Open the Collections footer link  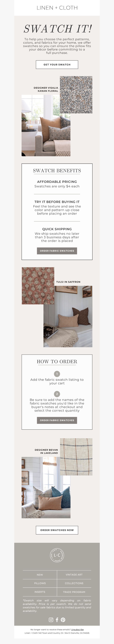point(74,583)
